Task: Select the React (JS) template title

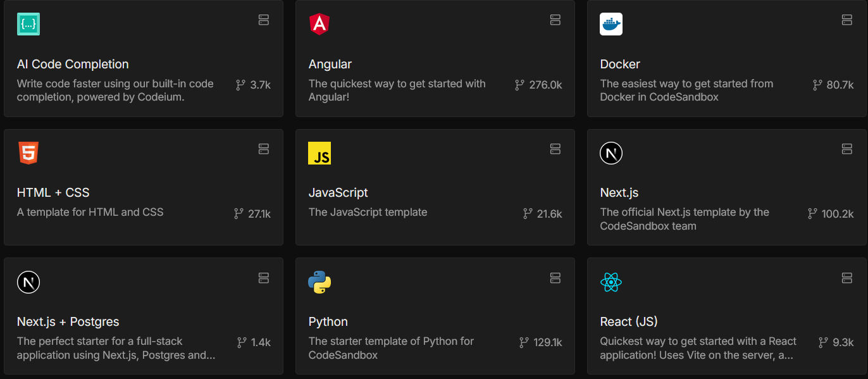Action: pyautogui.click(x=629, y=321)
